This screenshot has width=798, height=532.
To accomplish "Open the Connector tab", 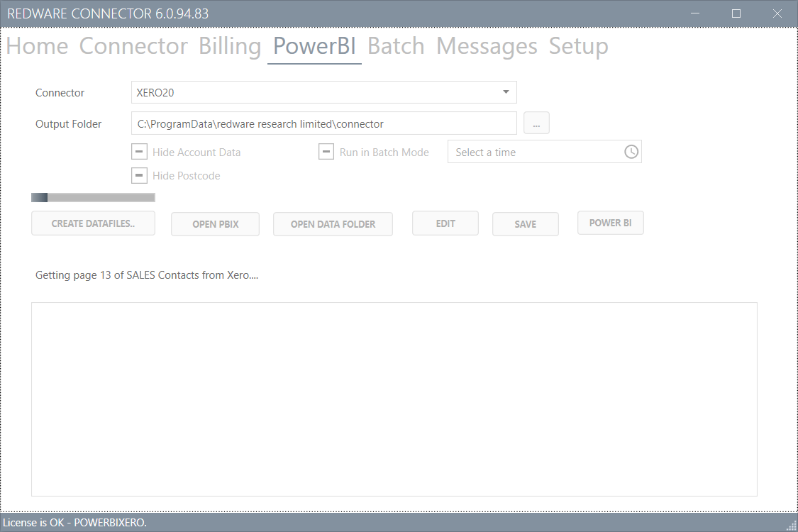I will click(x=133, y=46).
